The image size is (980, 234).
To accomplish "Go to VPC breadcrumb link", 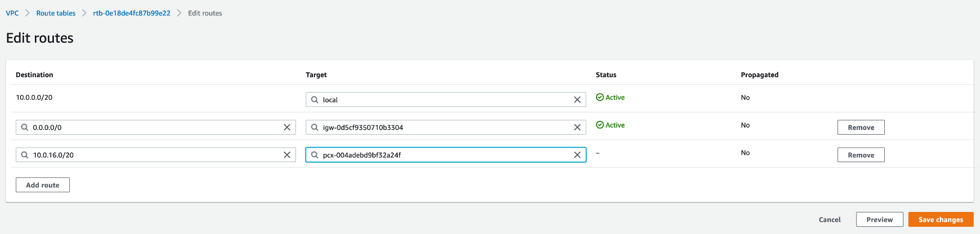I will click(x=12, y=13).
